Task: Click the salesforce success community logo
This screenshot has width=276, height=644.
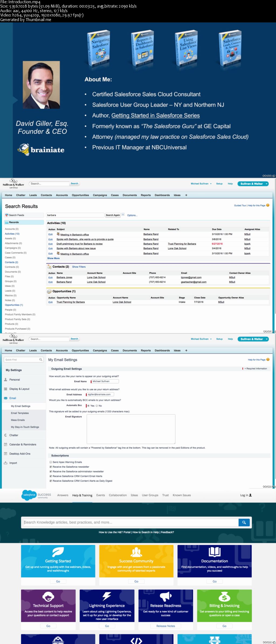Action: pos(36,495)
